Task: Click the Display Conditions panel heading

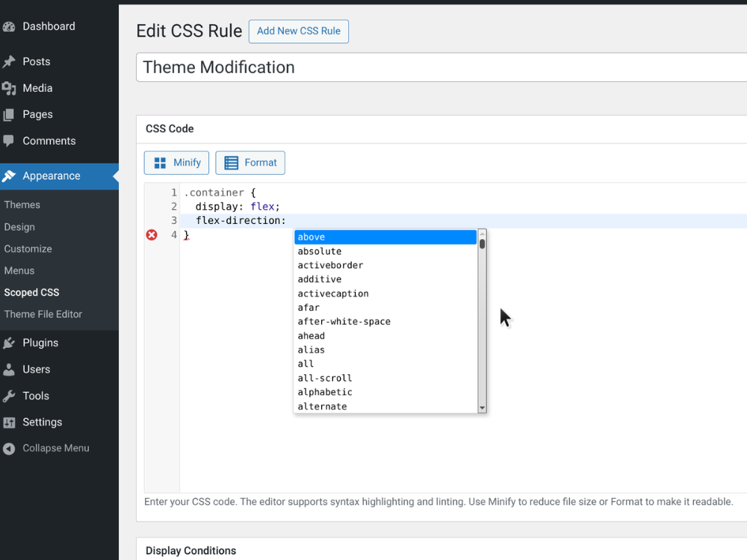Action: [190, 551]
